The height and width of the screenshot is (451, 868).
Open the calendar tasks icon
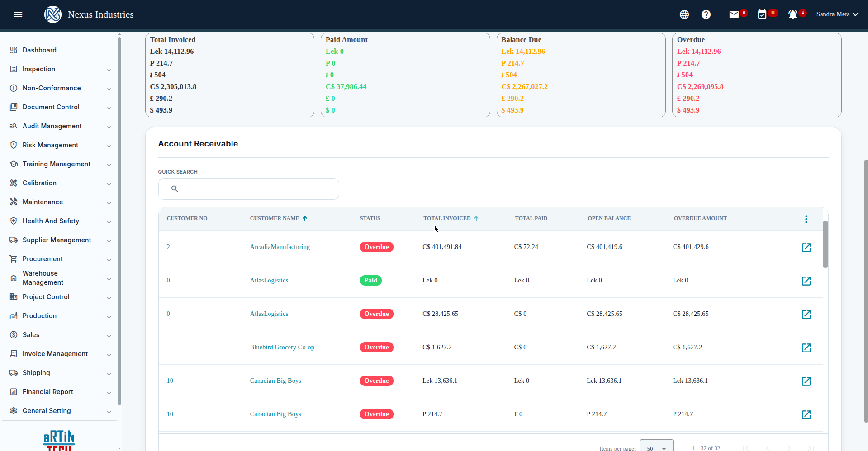pos(762,14)
